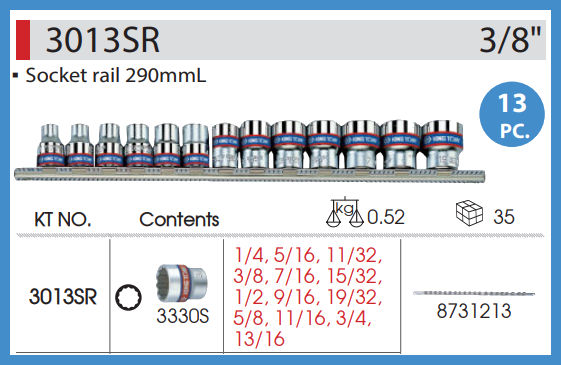The height and width of the screenshot is (365, 561).
Task: Click the KT NO. column header
Action: [x=63, y=219]
